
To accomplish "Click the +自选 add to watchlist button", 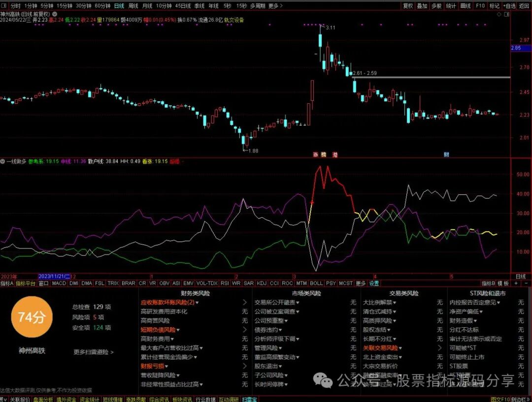I will pyautogui.click(x=509, y=6).
